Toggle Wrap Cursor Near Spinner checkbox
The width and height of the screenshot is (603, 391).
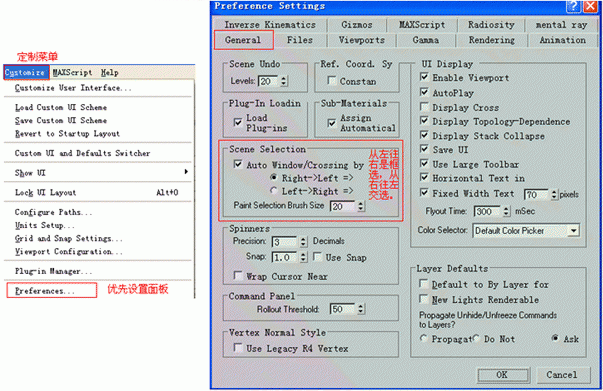coord(238,276)
